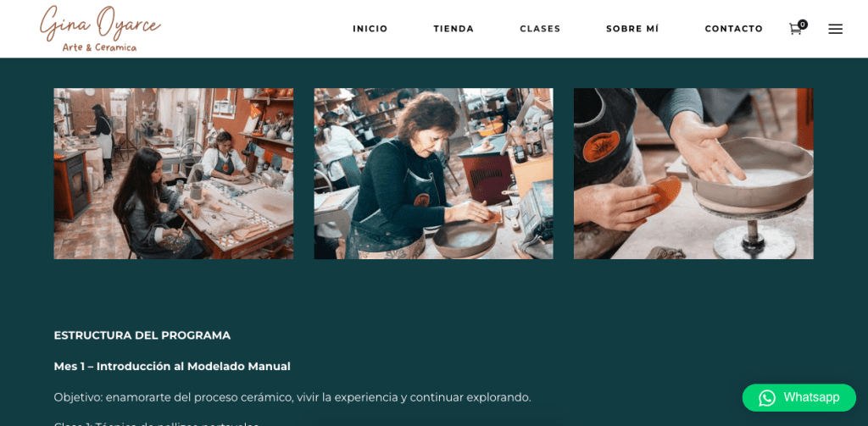868x426 pixels.
Task: Click the ESTRUCTURA DEL PROGRAMA heading
Action: (142, 336)
